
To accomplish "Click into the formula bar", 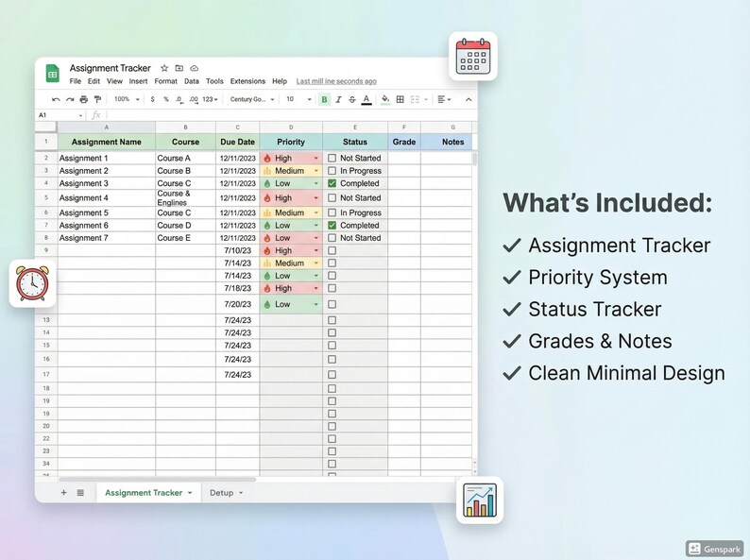I will tap(292, 115).
